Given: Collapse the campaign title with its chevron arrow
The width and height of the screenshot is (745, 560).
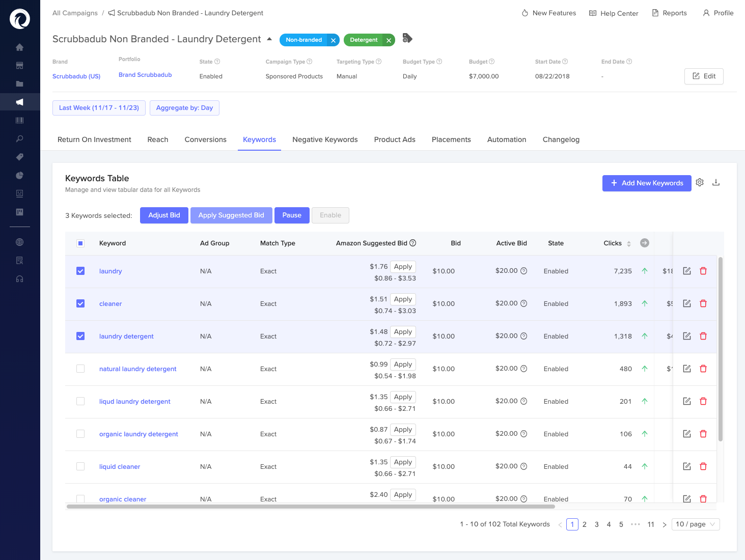Looking at the screenshot, I should [x=270, y=39].
